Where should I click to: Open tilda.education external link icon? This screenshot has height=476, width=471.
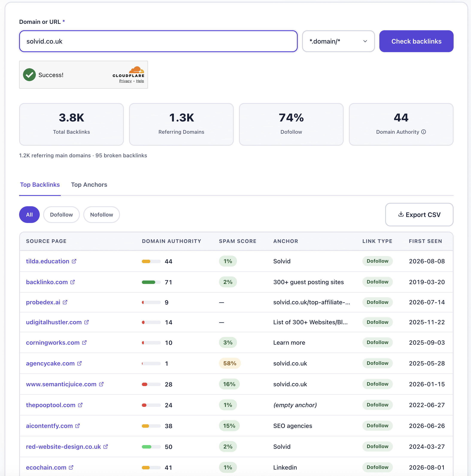pyautogui.click(x=74, y=261)
